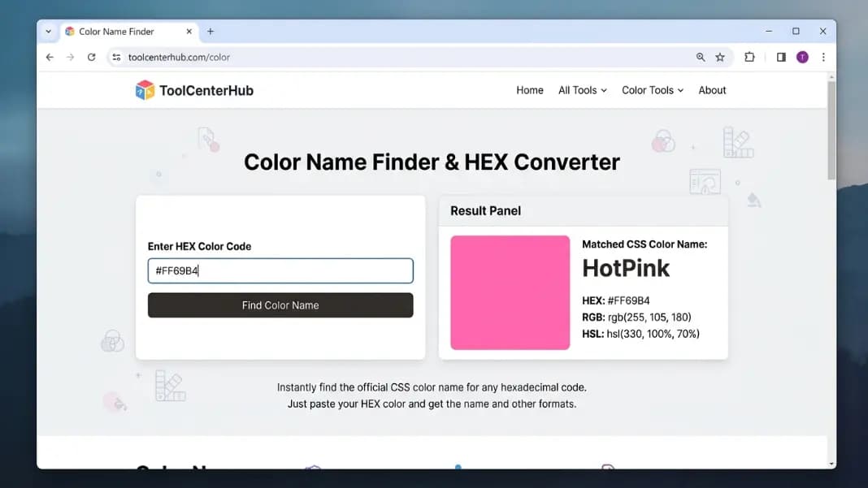Open the About page link
Screen dimensions: 868x488
(x=712, y=90)
